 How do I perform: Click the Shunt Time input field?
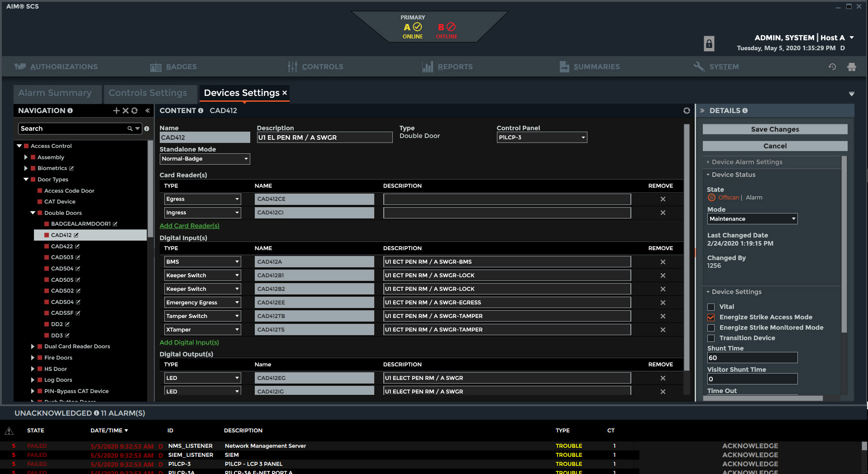point(752,358)
